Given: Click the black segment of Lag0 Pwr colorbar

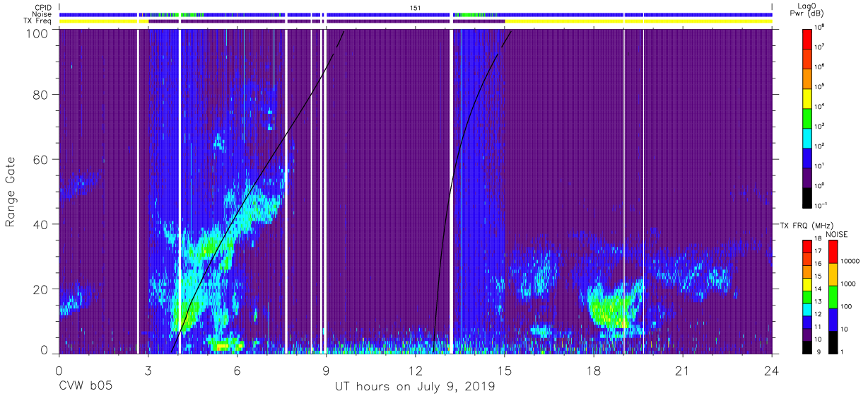Looking at the screenshot, I should 807,198.
